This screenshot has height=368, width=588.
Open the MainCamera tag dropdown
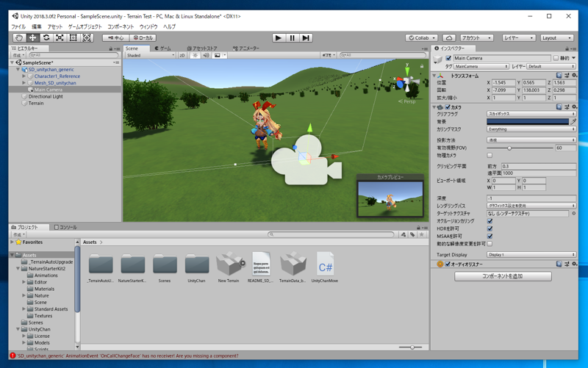click(x=481, y=66)
